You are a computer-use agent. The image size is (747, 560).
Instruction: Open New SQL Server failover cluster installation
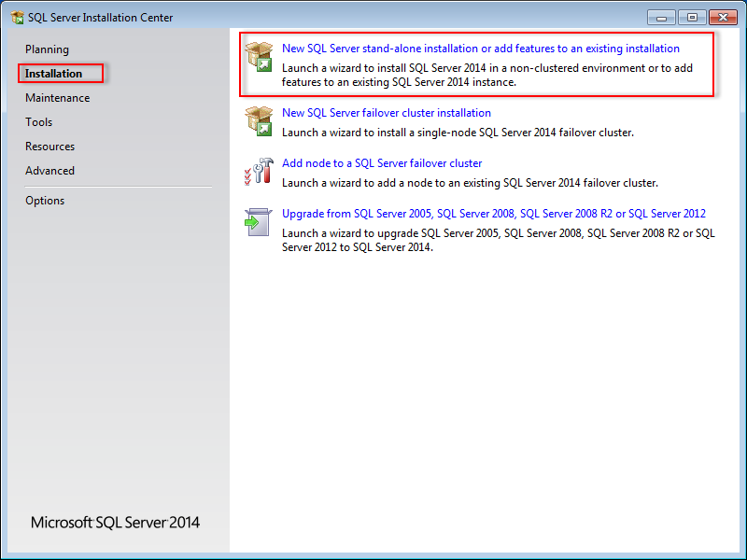tap(387, 113)
